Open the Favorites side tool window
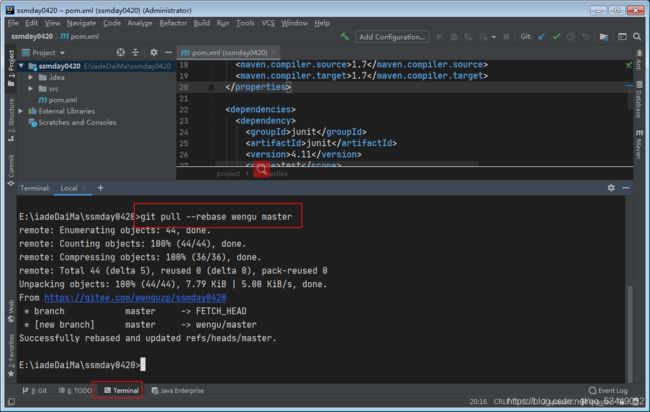 pos(11,356)
